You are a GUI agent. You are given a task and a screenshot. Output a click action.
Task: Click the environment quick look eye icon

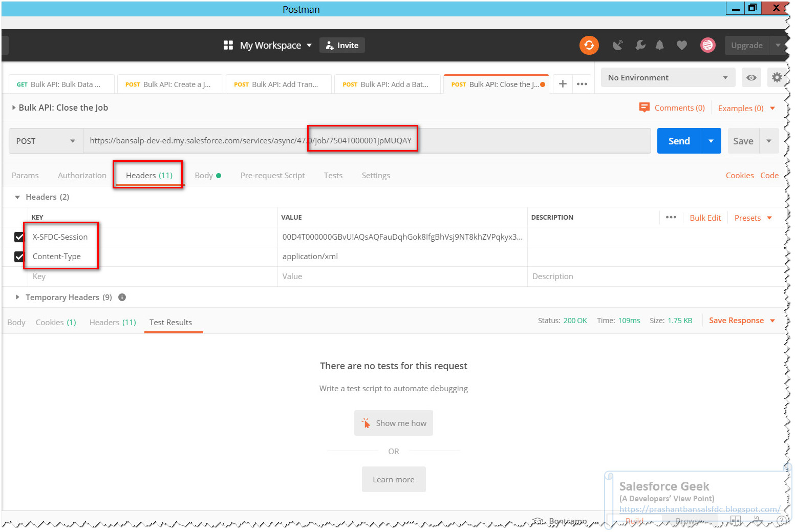coord(751,77)
